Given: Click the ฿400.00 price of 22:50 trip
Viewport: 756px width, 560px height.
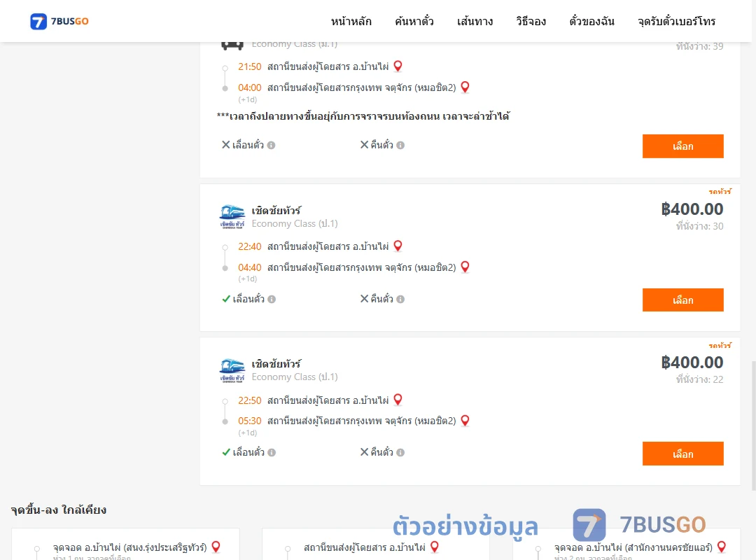Looking at the screenshot, I should tap(692, 363).
